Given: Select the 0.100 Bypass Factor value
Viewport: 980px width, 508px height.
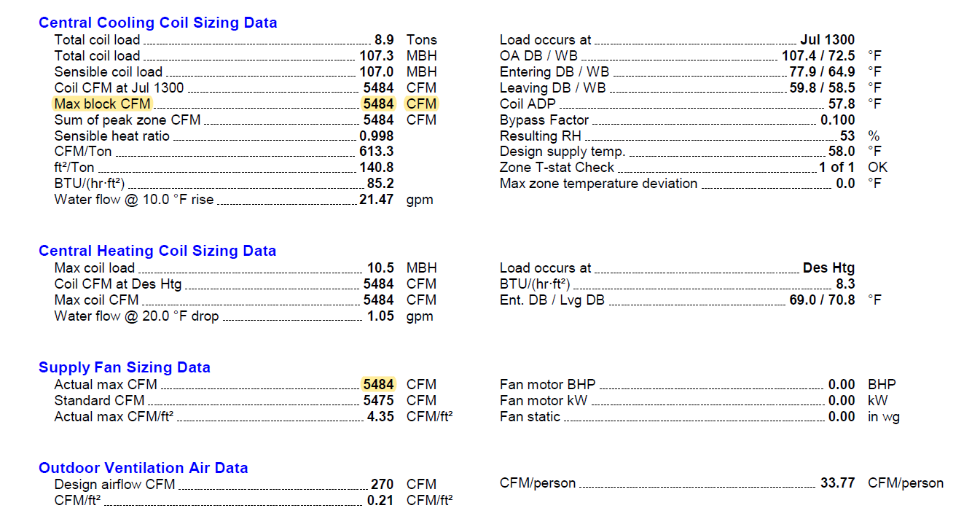Looking at the screenshot, I should [838, 120].
